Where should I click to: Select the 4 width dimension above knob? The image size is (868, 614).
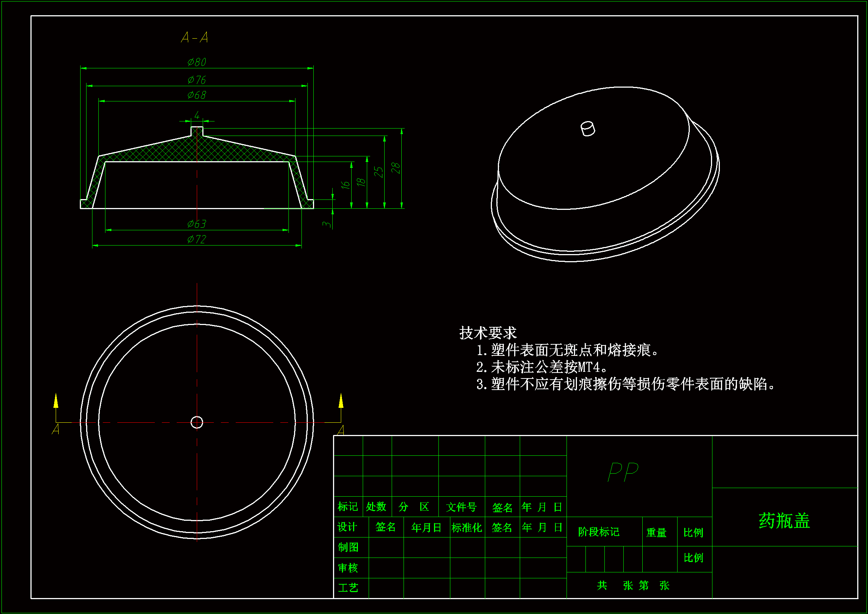pyautogui.click(x=197, y=115)
